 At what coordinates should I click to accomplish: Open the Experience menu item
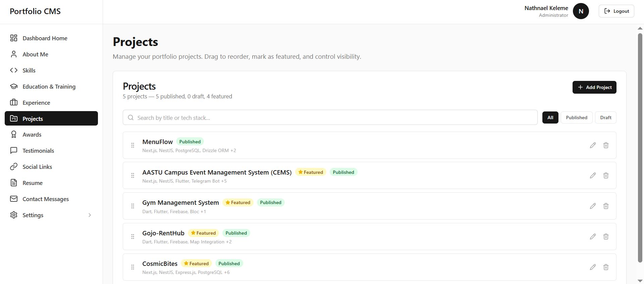click(51, 102)
